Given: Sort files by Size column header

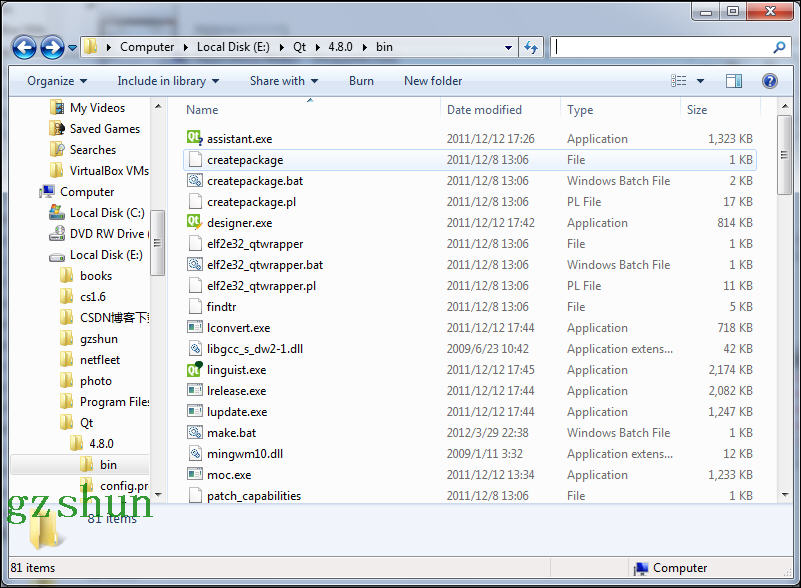Looking at the screenshot, I should tap(697, 110).
